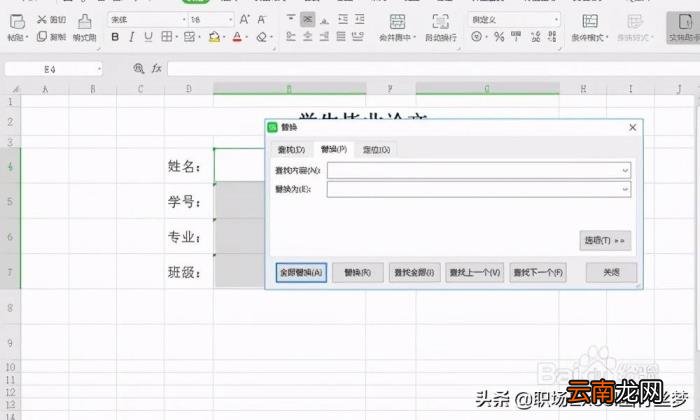The width and height of the screenshot is (700, 420).
Task: Click the highlighted middle vertical align icon
Action: point(308,19)
